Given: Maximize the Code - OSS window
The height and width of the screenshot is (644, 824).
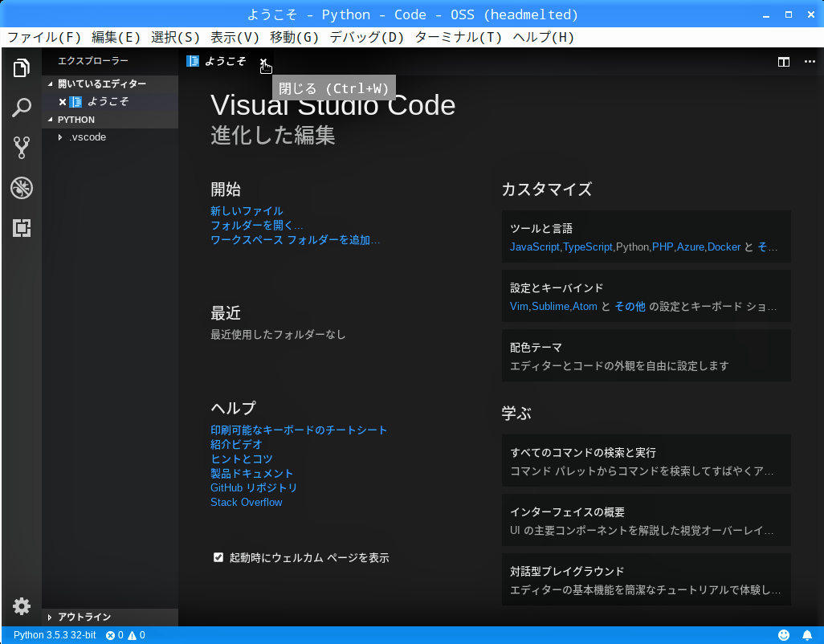Looking at the screenshot, I should (789, 14).
